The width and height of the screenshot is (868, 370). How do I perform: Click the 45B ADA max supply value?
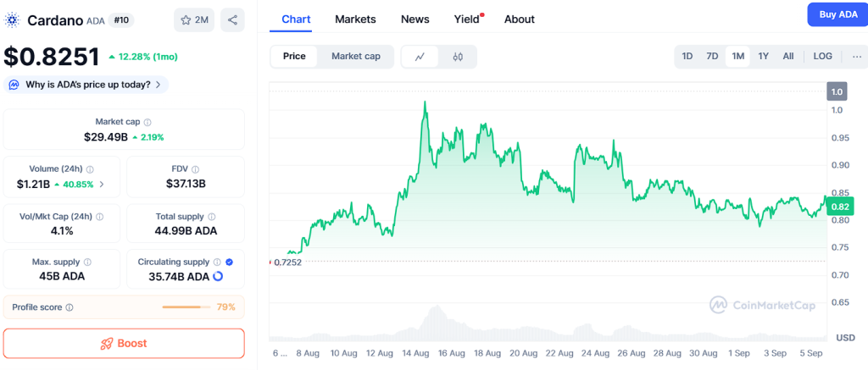click(61, 276)
